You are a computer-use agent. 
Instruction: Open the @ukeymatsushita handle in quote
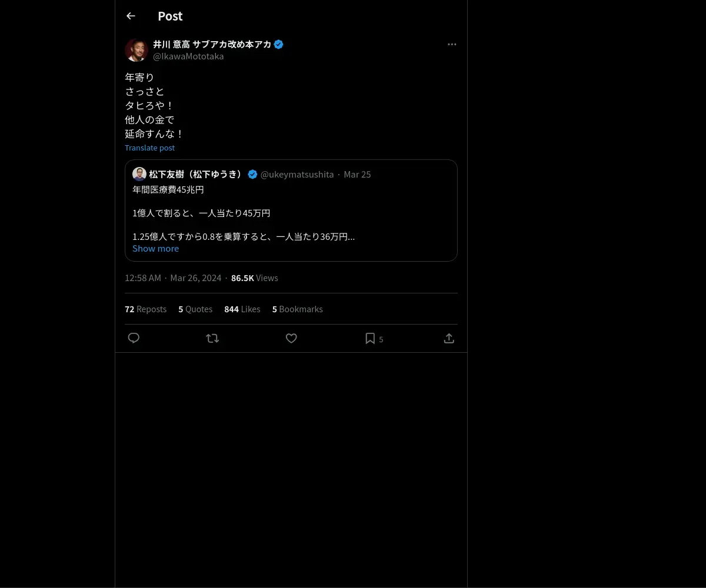297,174
